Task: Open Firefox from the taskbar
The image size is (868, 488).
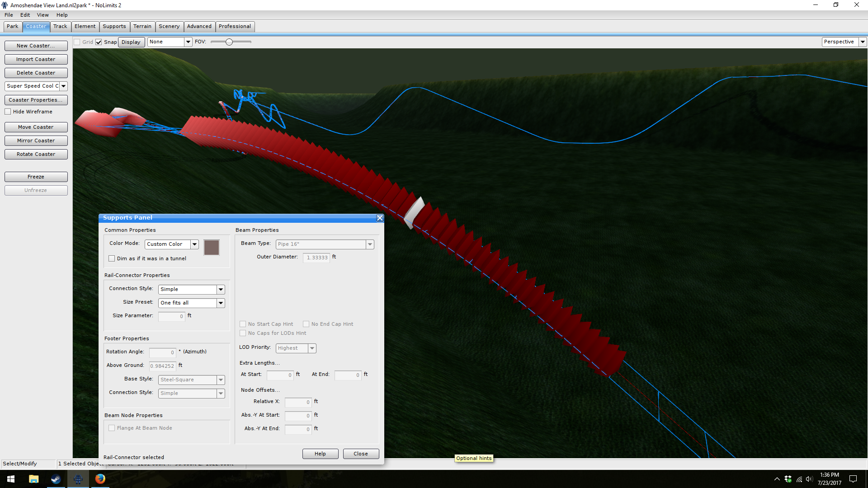Action: click(100, 479)
